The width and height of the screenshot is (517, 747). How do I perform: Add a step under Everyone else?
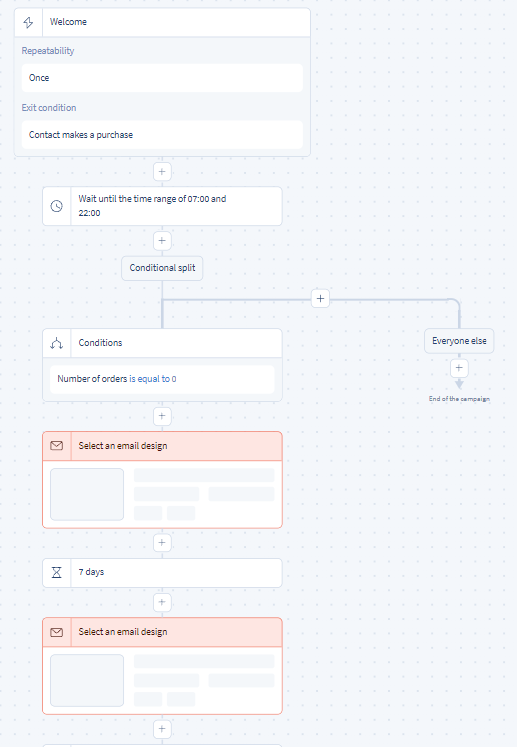(x=459, y=368)
